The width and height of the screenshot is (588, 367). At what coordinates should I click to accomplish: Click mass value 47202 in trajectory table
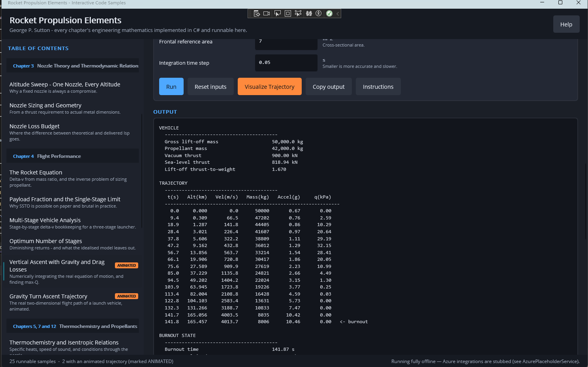262,218
